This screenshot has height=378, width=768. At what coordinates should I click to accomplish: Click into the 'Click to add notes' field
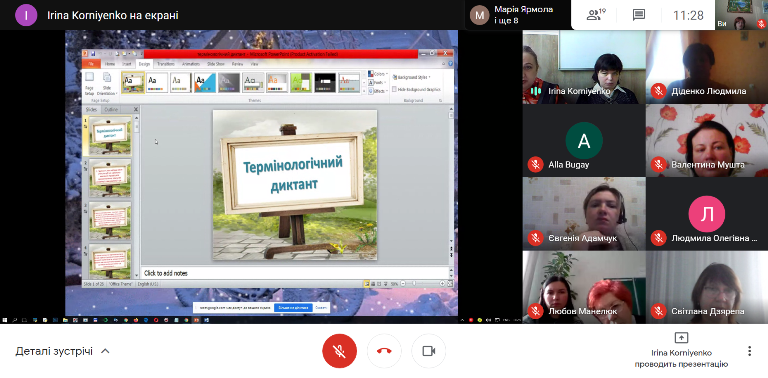click(295, 273)
